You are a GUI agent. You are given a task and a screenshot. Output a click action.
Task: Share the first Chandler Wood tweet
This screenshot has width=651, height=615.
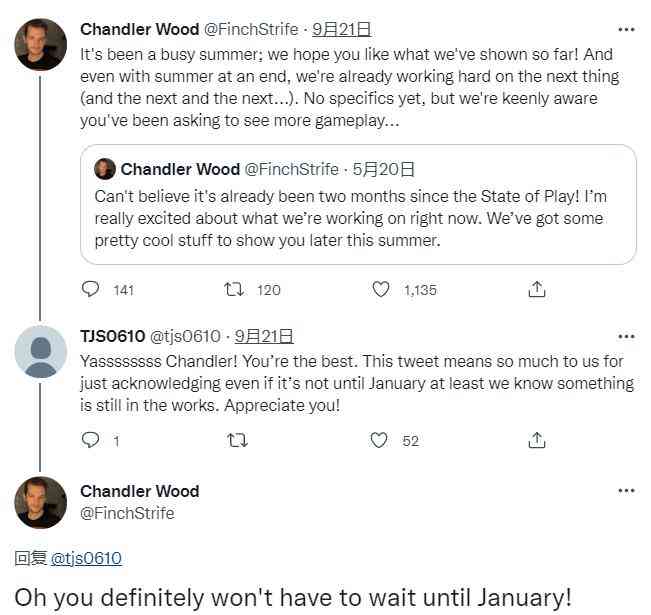point(536,289)
